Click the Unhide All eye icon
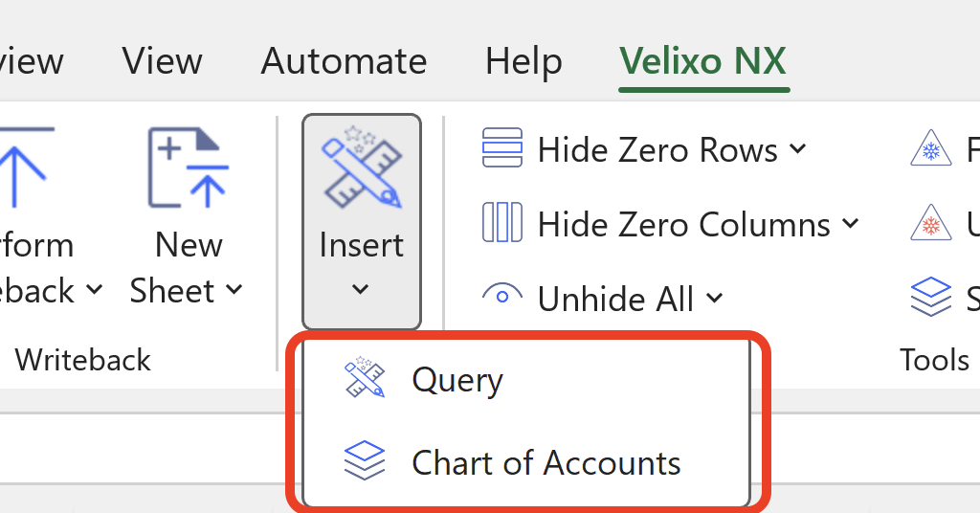The image size is (980, 513). [502, 297]
